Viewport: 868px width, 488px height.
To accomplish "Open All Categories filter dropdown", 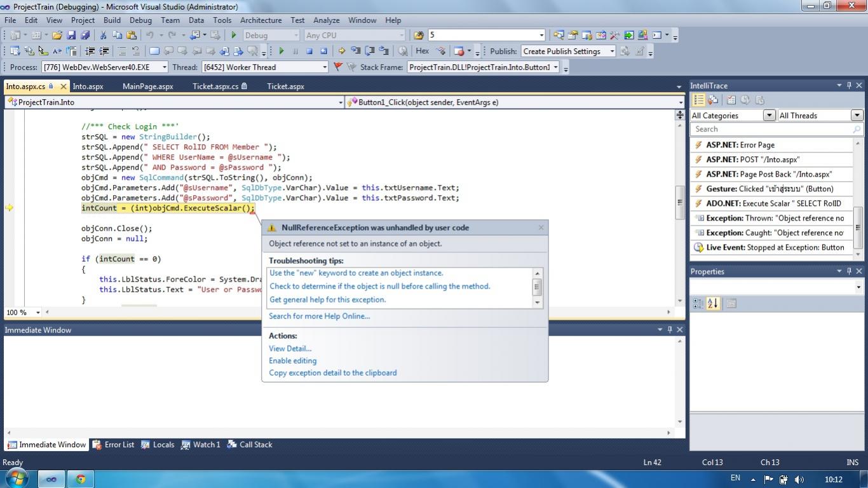I will pos(733,116).
